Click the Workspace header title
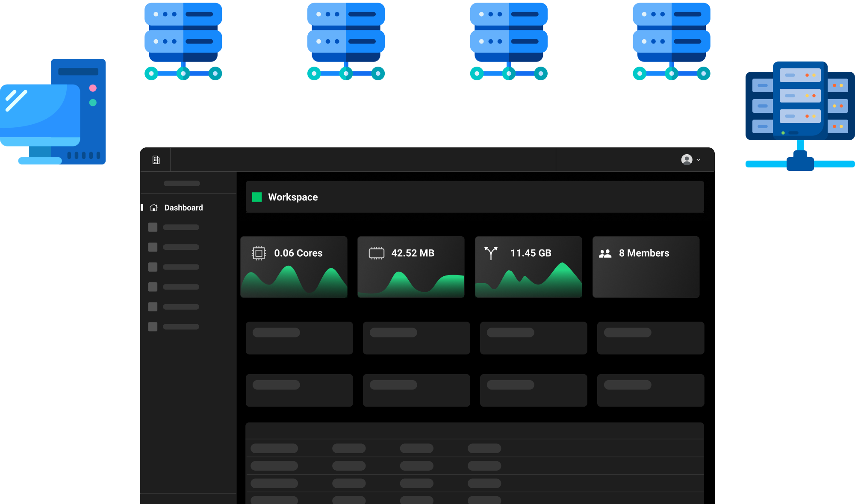 point(293,197)
